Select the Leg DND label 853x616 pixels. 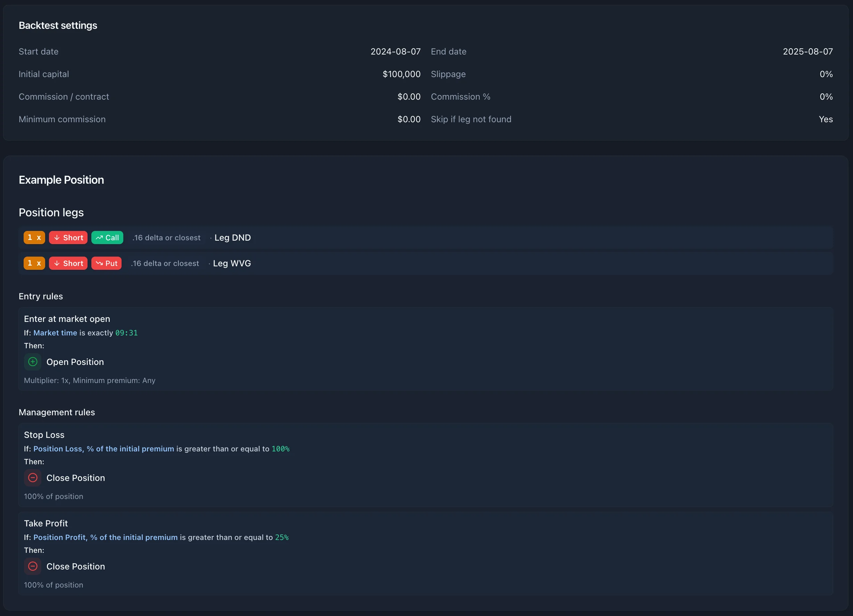232,238
